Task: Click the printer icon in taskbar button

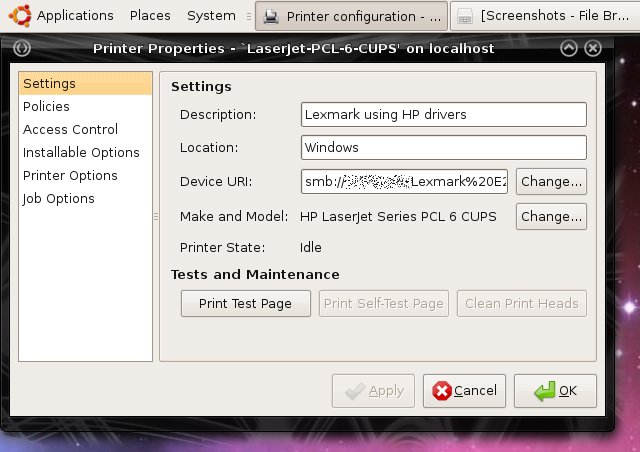Action: (271, 16)
